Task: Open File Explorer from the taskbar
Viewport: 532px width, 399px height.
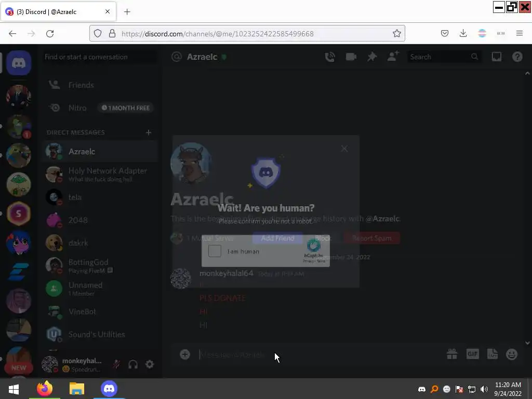Action: pyautogui.click(x=77, y=389)
